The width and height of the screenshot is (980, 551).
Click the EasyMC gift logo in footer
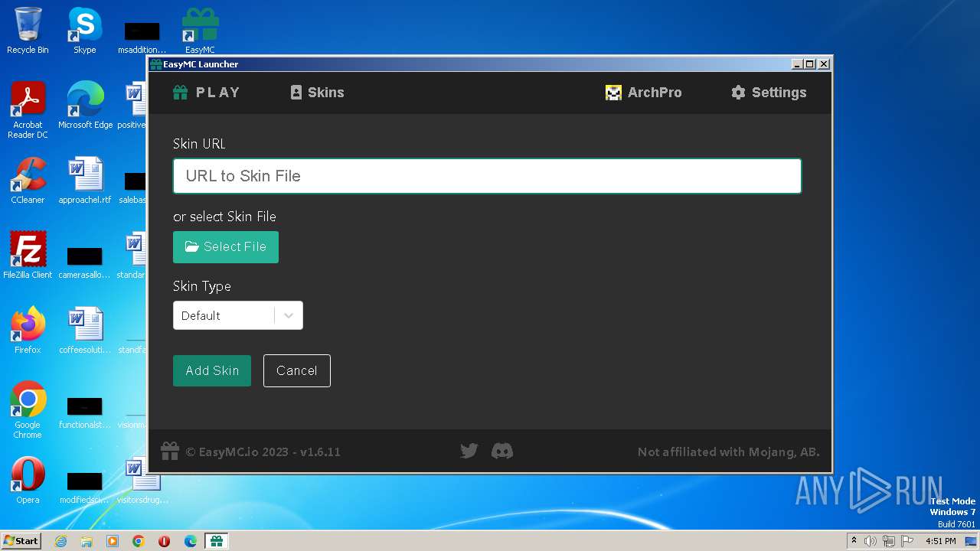[x=170, y=452]
